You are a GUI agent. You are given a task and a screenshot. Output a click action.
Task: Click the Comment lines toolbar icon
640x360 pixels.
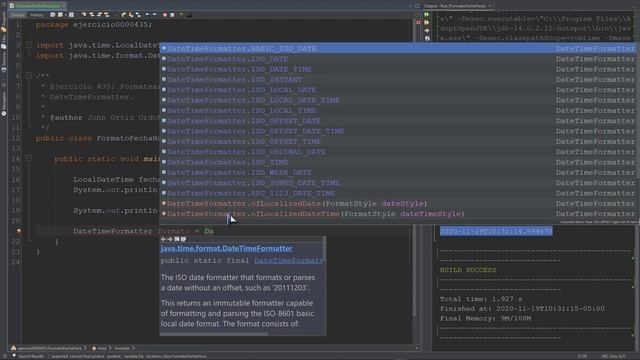[x=181, y=14]
